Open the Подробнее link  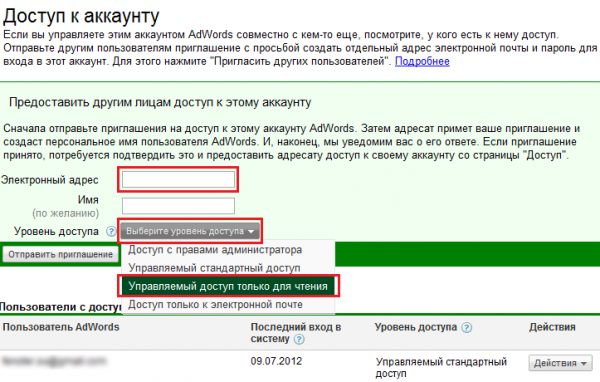coord(422,61)
